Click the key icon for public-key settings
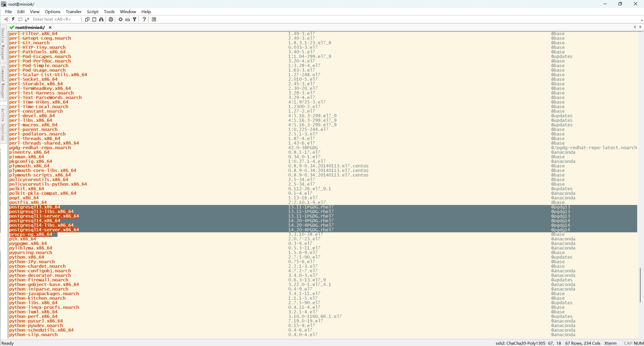Image resolution: width=644 pixels, height=346 pixels. click(135, 19)
